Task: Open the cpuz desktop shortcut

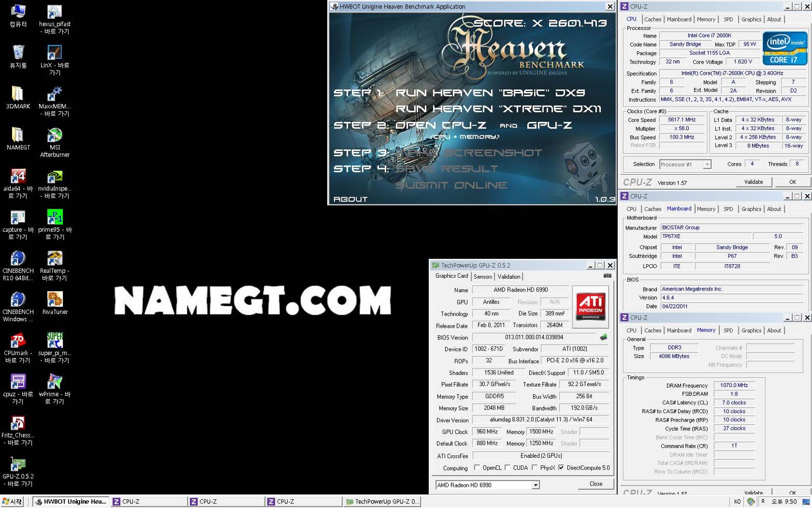Action: pos(18,390)
